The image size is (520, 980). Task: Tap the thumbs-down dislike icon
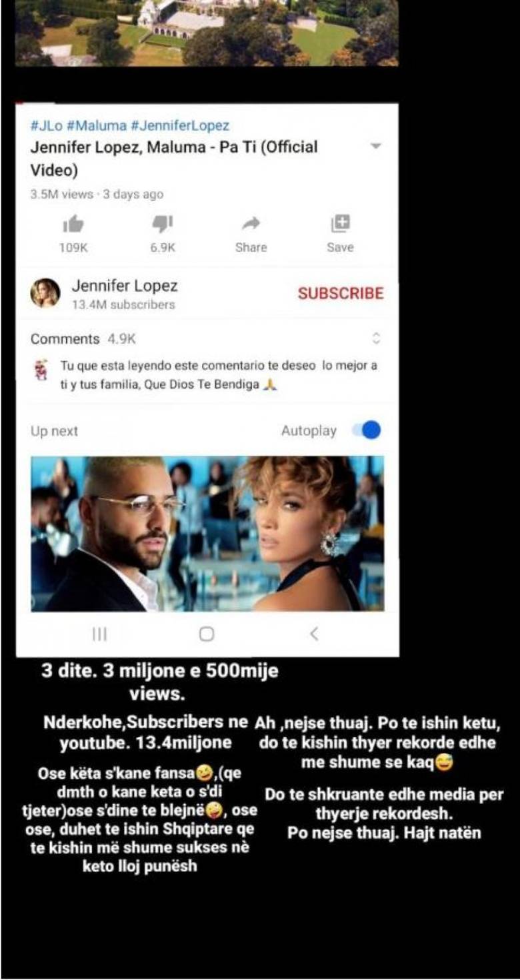tap(163, 224)
